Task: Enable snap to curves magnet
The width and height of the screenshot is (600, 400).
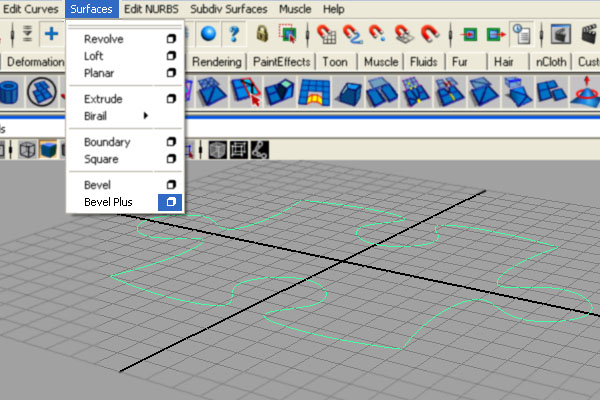Action: point(352,34)
